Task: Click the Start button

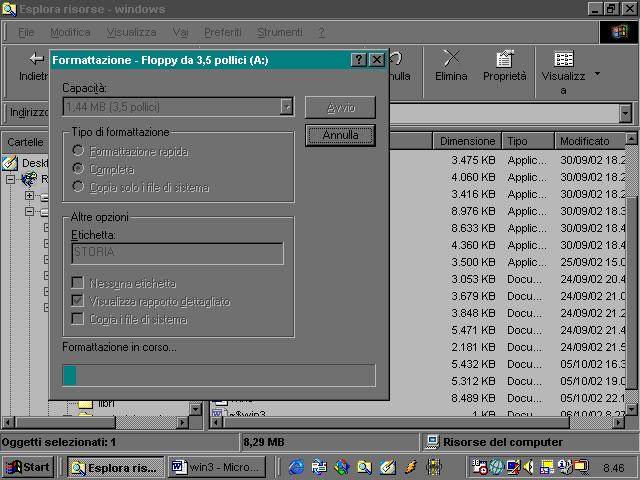Action: point(28,467)
